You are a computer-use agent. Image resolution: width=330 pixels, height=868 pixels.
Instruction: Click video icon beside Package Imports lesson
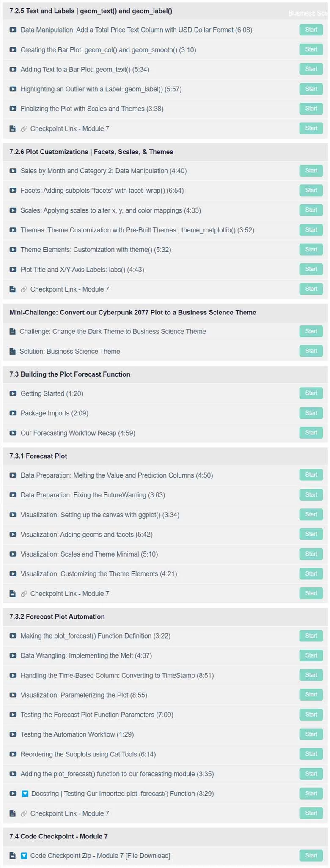[x=13, y=413]
